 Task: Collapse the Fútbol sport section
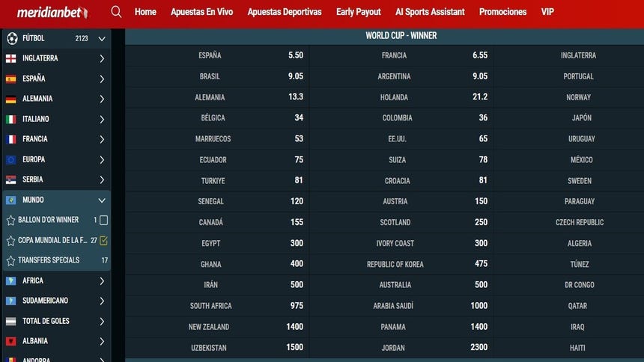coord(102,38)
